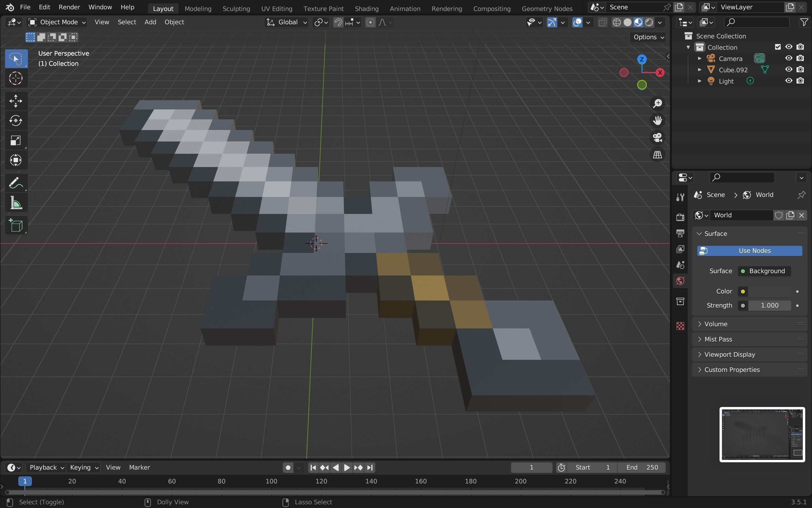Open the Object Mode dropdown

click(57, 22)
